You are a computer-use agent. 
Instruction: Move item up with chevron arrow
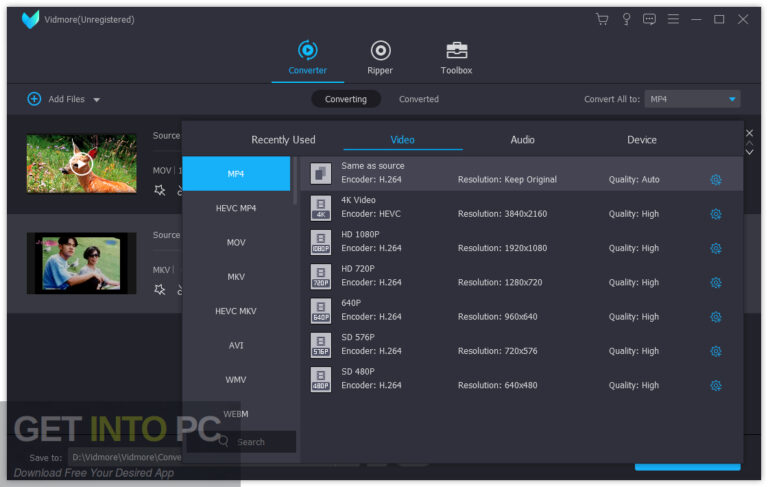coord(749,143)
